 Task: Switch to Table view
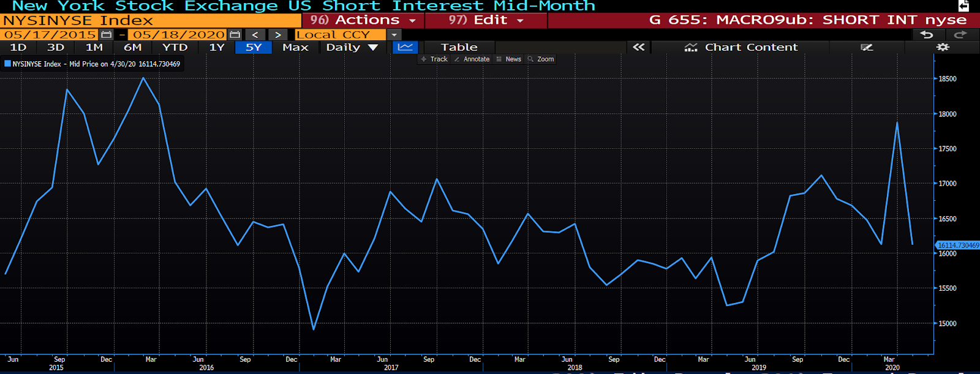point(459,47)
